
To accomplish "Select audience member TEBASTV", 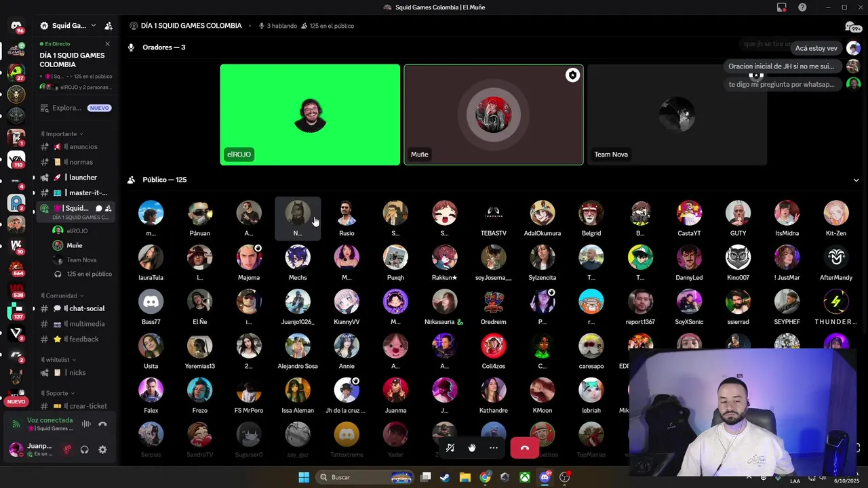I will [x=494, y=218].
